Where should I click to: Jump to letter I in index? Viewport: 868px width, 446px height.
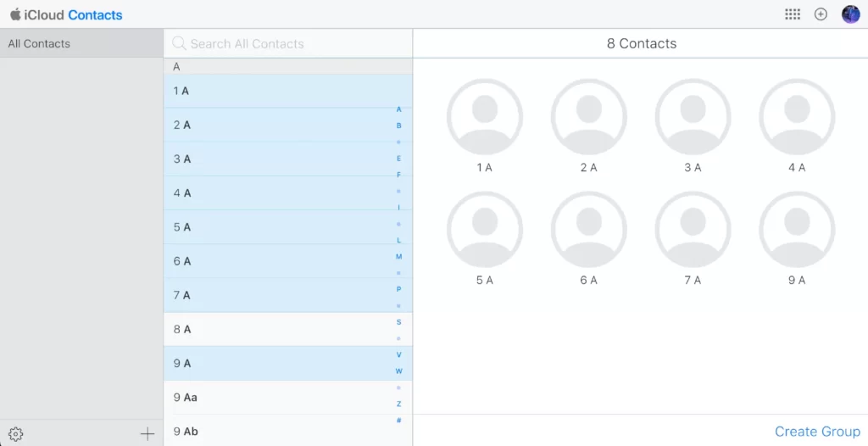(398, 208)
